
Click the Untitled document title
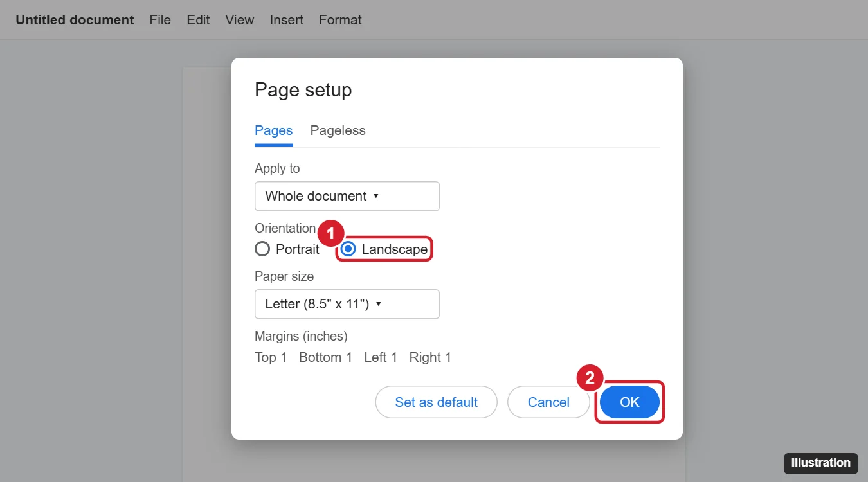pyautogui.click(x=75, y=20)
